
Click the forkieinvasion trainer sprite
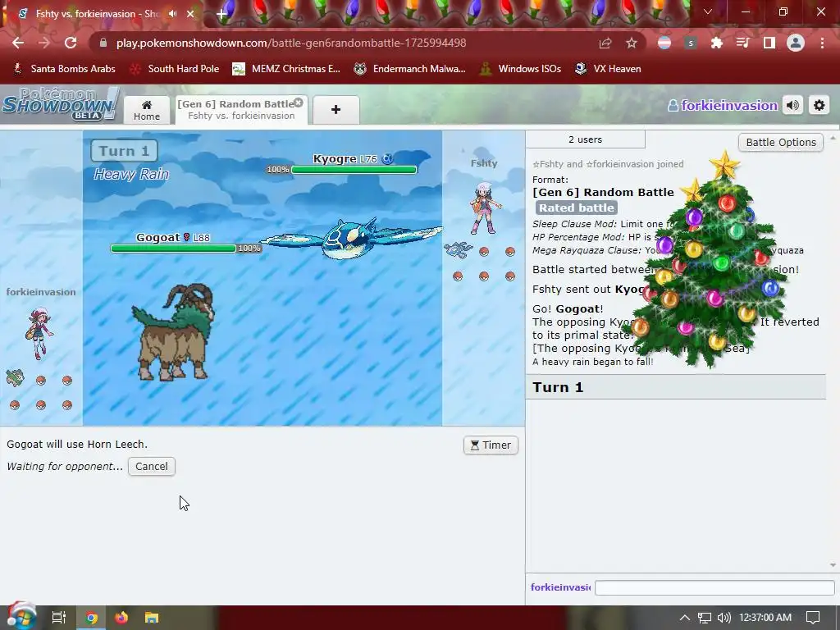39,333
